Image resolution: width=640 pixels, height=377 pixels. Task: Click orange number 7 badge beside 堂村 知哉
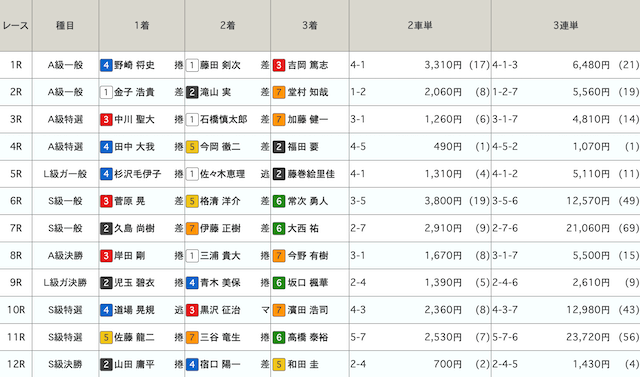click(x=279, y=92)
